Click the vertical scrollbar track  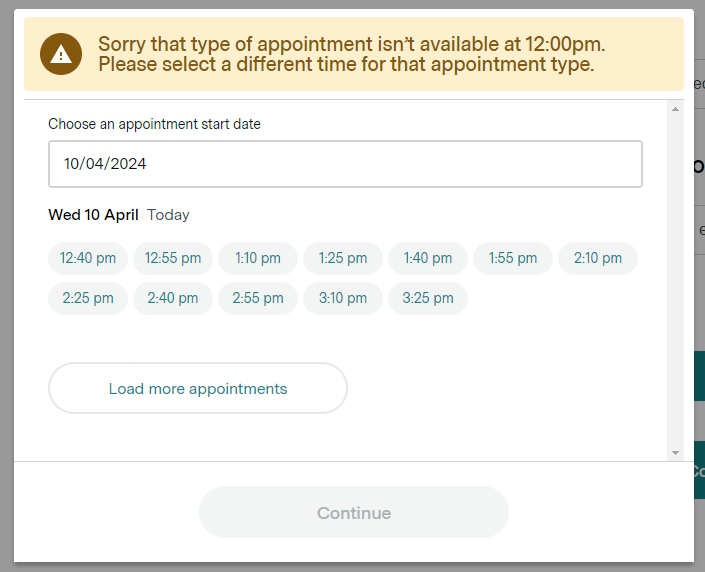tap(676, 280)
